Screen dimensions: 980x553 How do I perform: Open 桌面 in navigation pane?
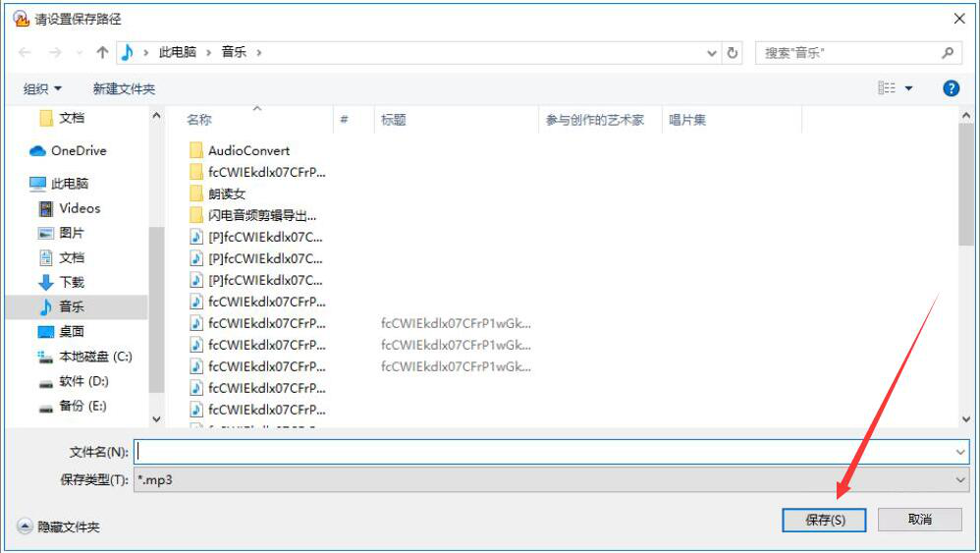[61, 332]
